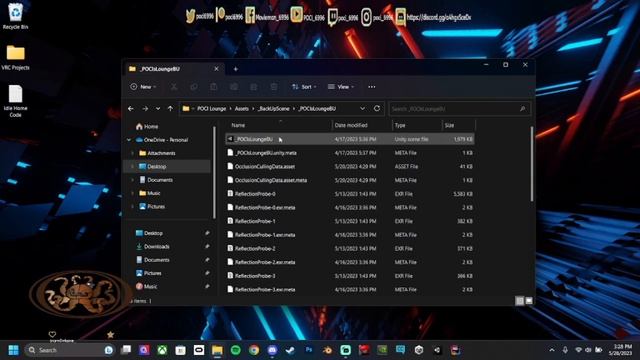
Task: Open Spotify from the taskbar
Action: point(236,350)
